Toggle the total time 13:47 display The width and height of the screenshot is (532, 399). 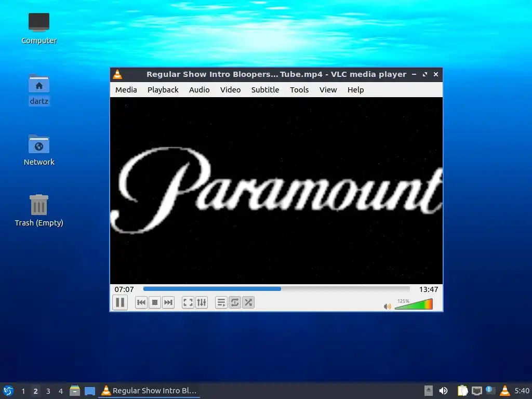coord(429,289)
